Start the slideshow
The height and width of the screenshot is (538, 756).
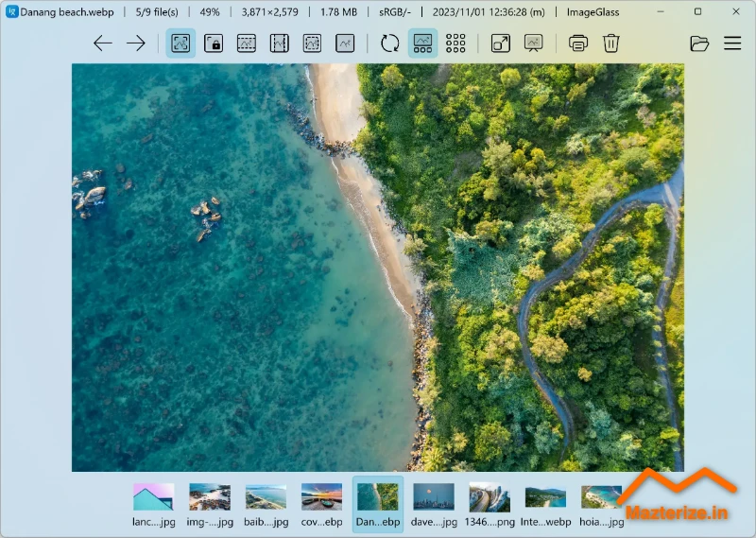click(533, 43)
